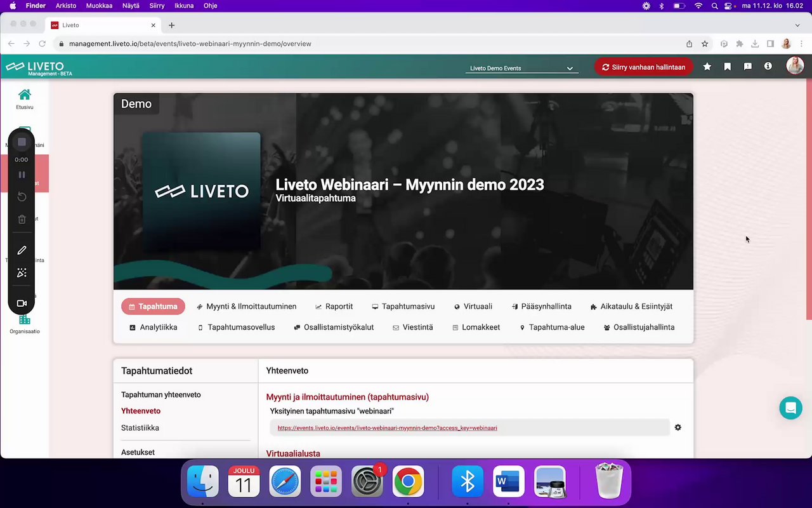Reload the page with browser refresh icon
Image resolution: width=812 pixels, height=508 pixels.
(42, 44)
